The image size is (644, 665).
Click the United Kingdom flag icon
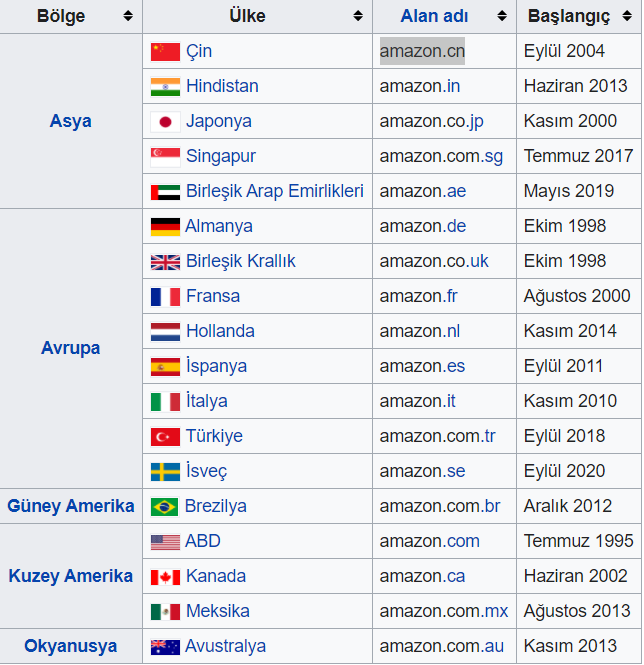tap(165, 262)
